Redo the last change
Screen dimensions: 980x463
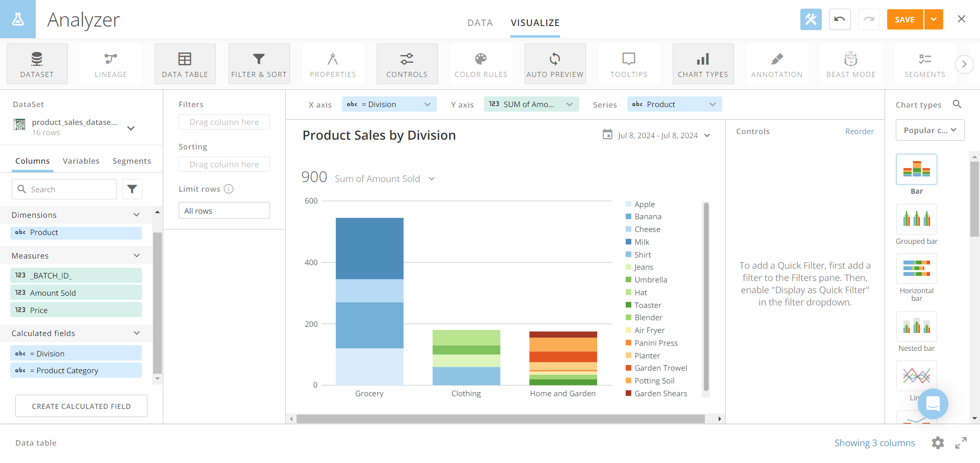[x=869, y=19]
